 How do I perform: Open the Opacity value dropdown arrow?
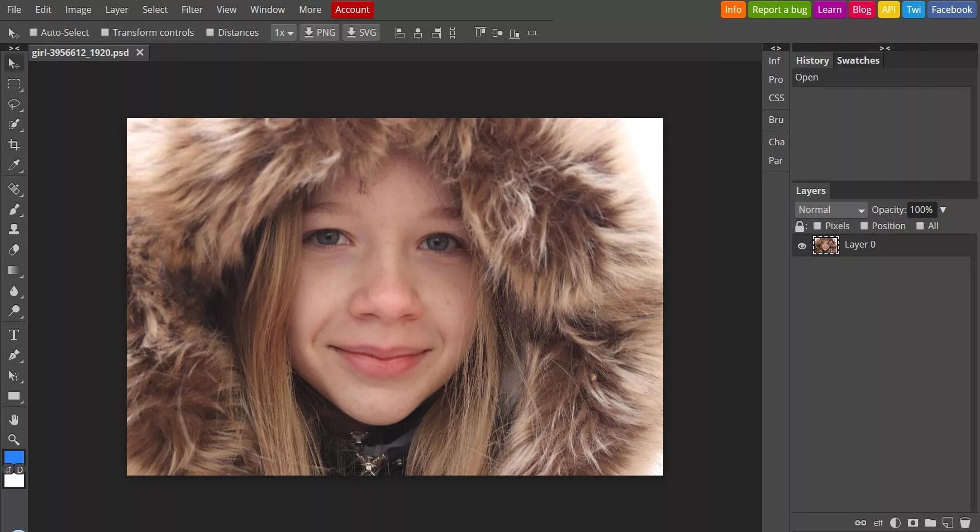pos(943,209)
